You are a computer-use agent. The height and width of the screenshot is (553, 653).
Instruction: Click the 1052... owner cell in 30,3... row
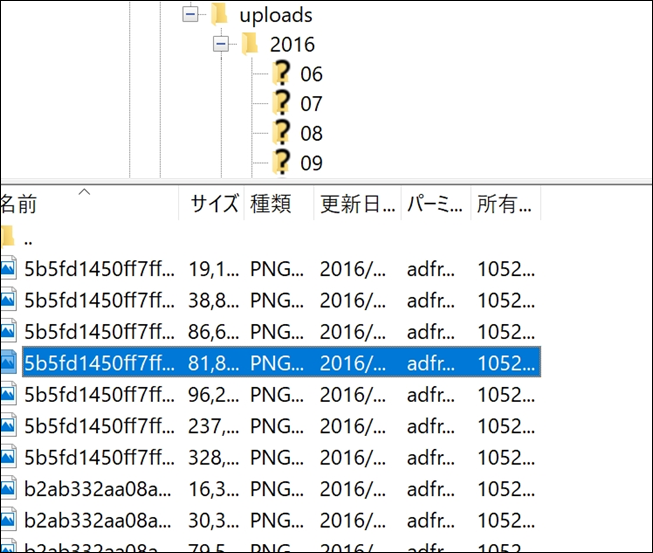tap(506, 521)
